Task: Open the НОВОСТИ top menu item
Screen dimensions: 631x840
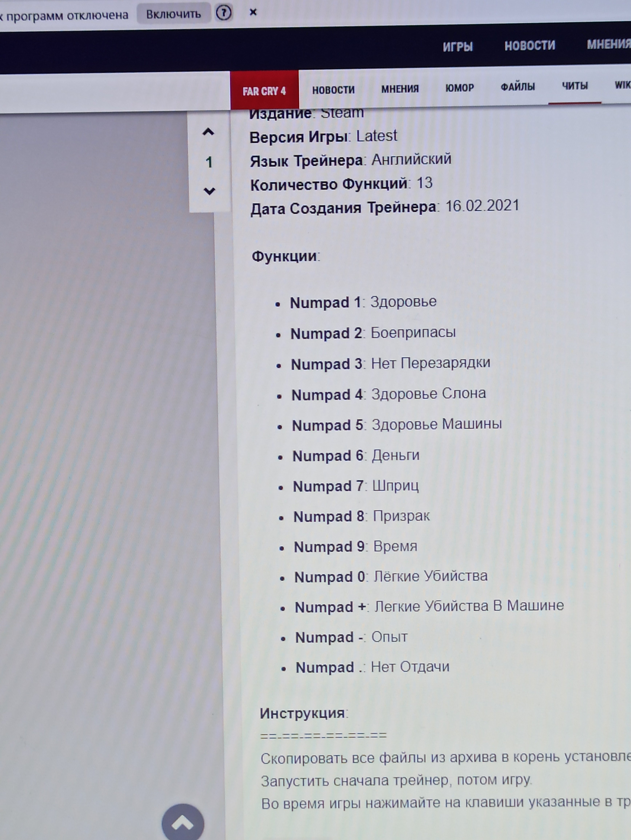Action: tap(530, 46)
